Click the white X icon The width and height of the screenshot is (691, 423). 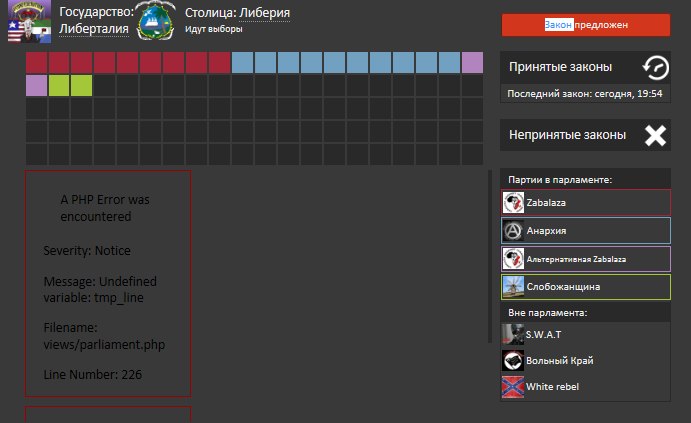pos(655,135)
